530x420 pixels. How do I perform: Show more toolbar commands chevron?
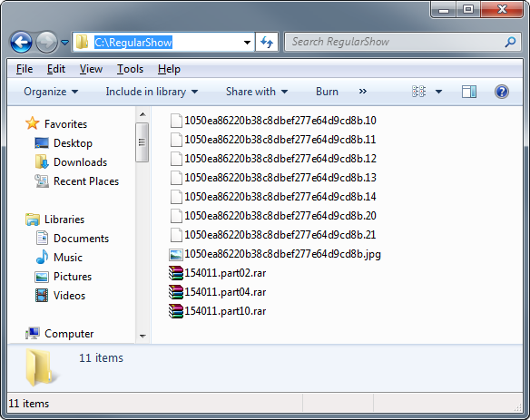[363, 92]
